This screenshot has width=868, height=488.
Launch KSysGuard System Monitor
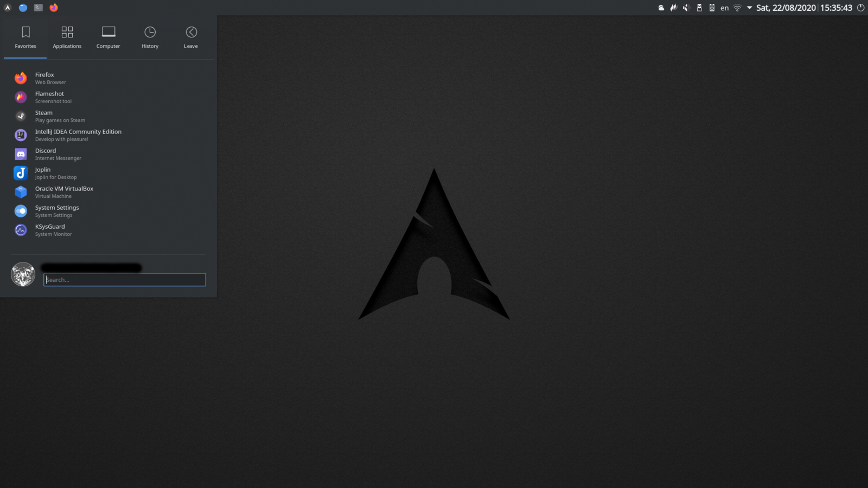pyautogui.click(x=108, y=230)
